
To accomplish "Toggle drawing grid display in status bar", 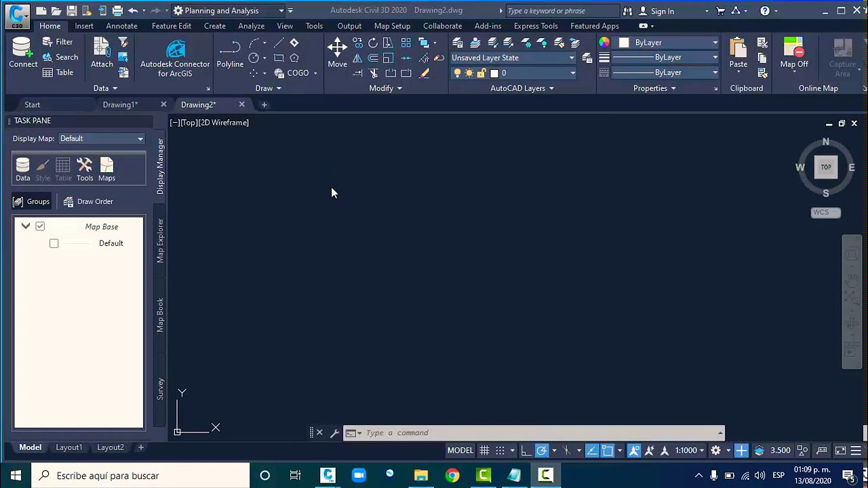I will click(484, 450).
